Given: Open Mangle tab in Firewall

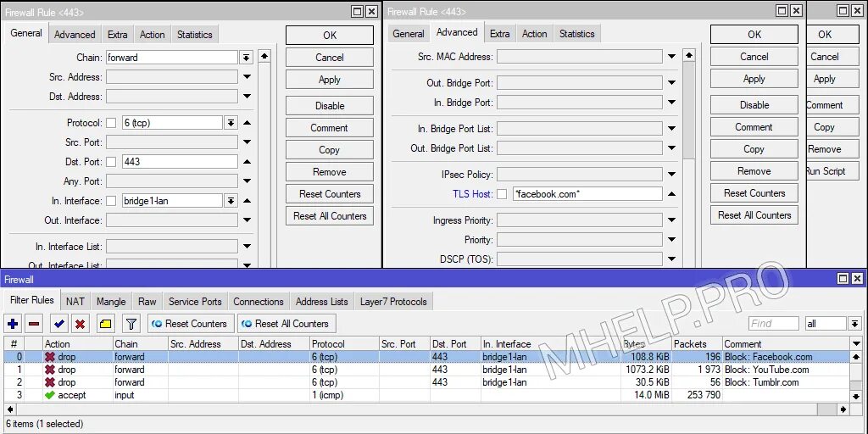Looking at the screenshot, I should click(x=111, y=302).
